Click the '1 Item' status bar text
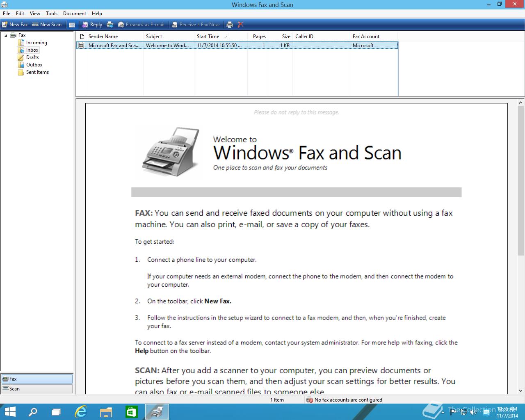The width and height of the screenshot is (525, 420). tap(277, 400)
